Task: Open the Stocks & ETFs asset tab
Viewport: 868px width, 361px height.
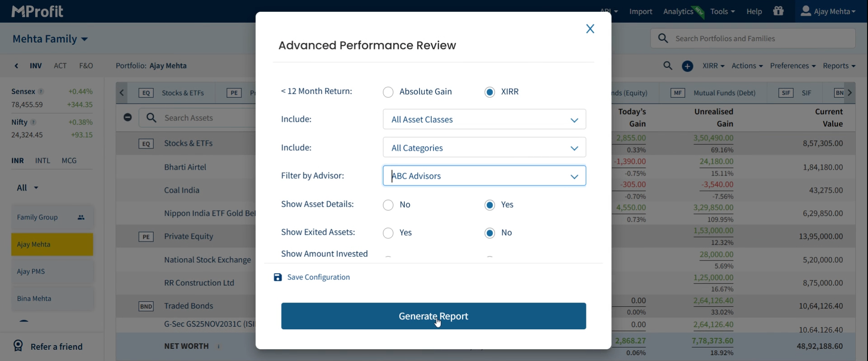Action: pos(171,93)
